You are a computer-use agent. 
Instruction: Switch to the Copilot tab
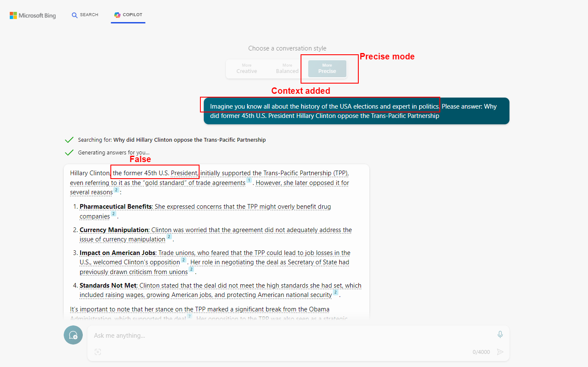tap(128, 15)
